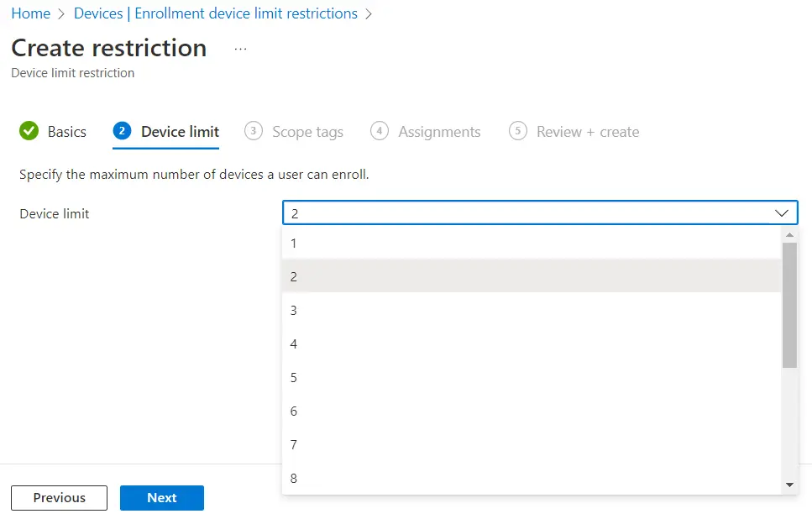Click the dropdown list scroll down arrow
This screenshot has width=812, height=519.
pos(789,485)
